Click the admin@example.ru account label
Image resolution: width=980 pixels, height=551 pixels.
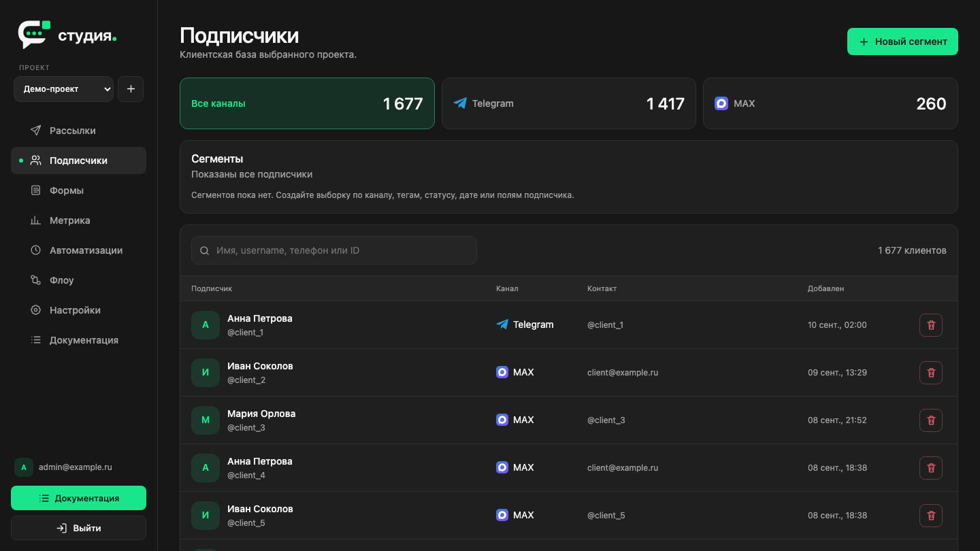click(x=76, y=467)
